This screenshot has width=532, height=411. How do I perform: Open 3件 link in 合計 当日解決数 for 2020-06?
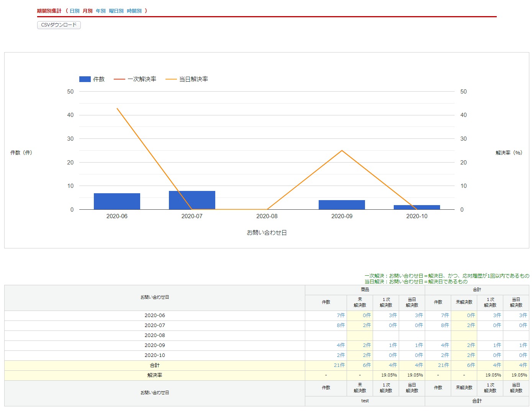pyautogui.click(x=523, y=316)
